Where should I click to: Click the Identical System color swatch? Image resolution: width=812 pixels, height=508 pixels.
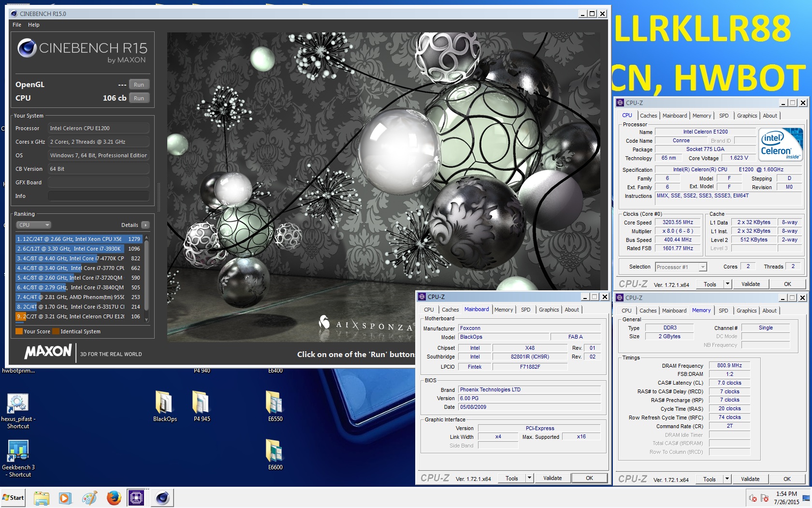point(56,331)
